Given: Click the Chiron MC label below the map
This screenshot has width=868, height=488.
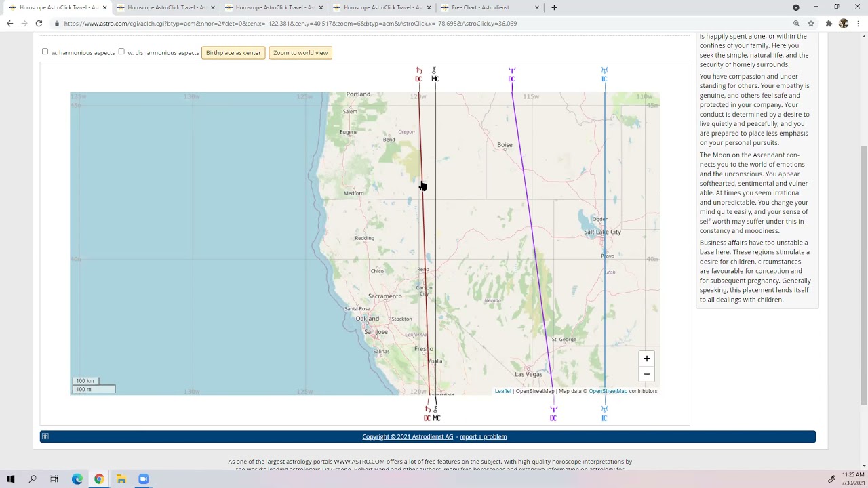Looking at the screenshot, I should coord(436,413).
